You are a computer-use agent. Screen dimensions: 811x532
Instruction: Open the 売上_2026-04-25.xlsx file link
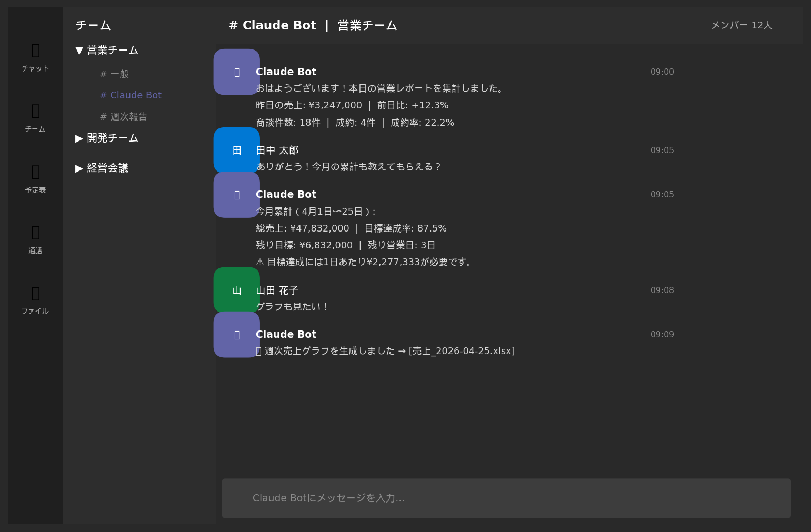click(463, 350)
